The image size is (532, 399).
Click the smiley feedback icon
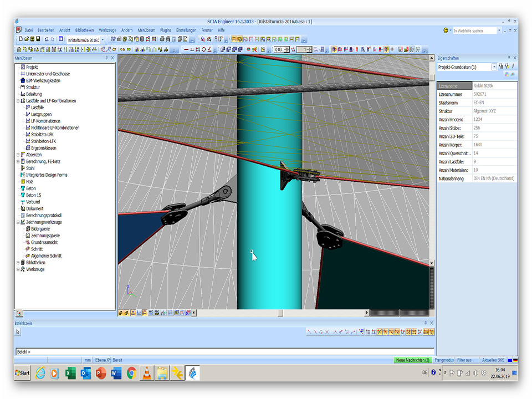446,30
